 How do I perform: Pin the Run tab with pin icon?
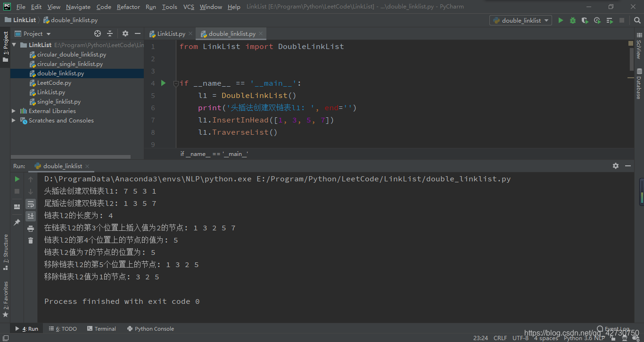coord(17,222)
